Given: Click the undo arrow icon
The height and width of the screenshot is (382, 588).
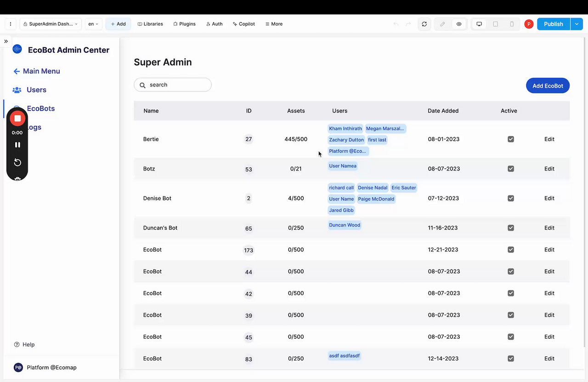Looking at the screenshot, I should pyautogui.click(x=396, y=24).
